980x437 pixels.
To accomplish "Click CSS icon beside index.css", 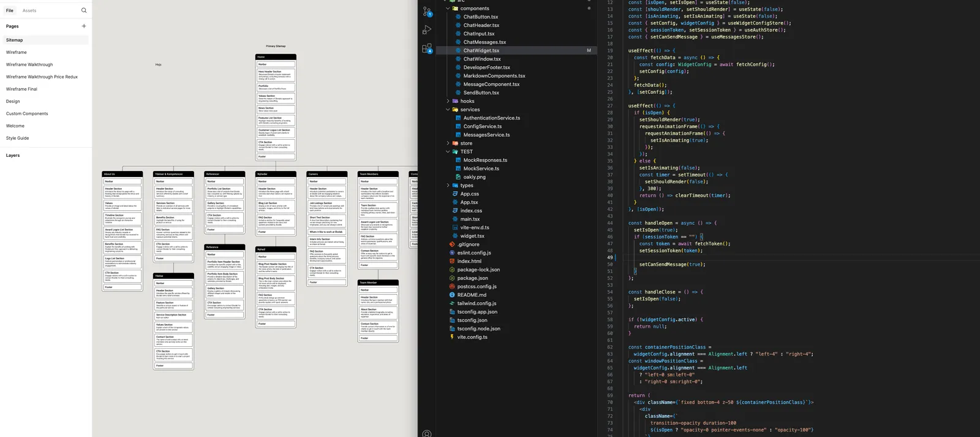I will click(x=455, y=211).
